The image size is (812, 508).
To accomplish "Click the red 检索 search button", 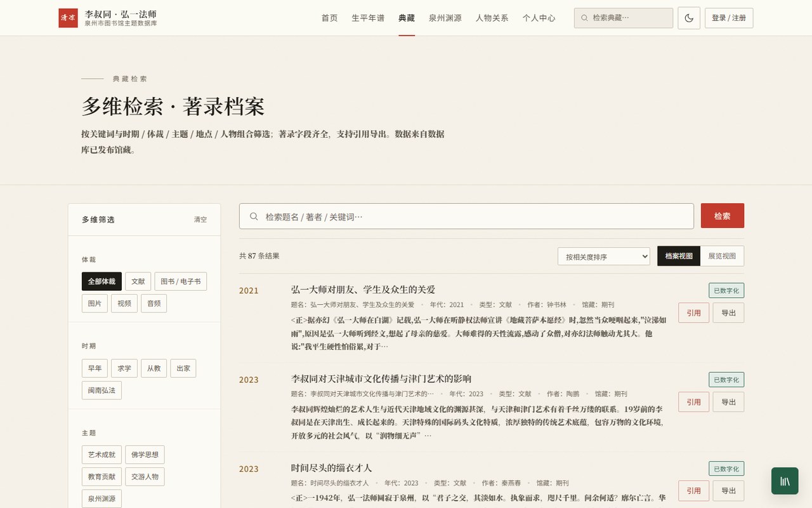I will point(723,216).
